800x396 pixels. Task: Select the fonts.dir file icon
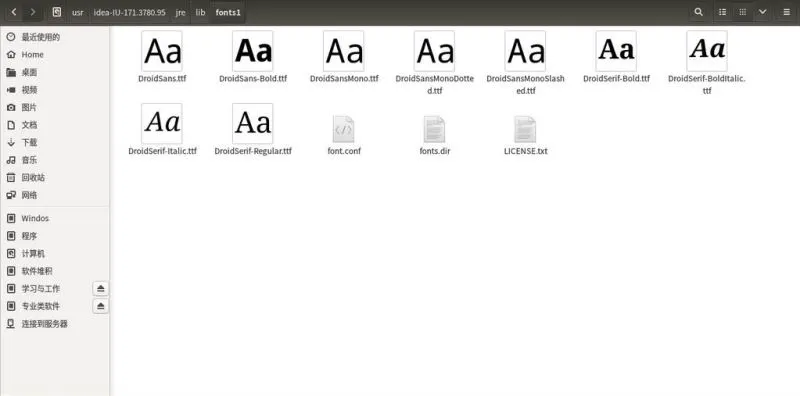coord(435,129)
